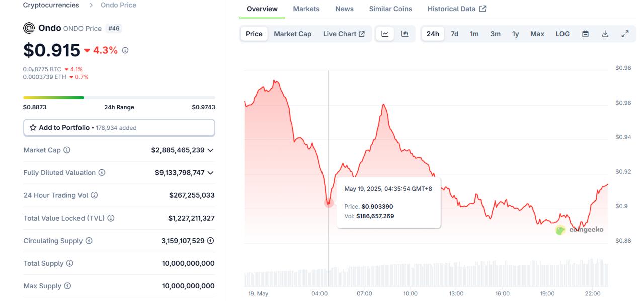Select the Market Cap chart toggle
Screen dimensions: 644x301
coord(292,34)
